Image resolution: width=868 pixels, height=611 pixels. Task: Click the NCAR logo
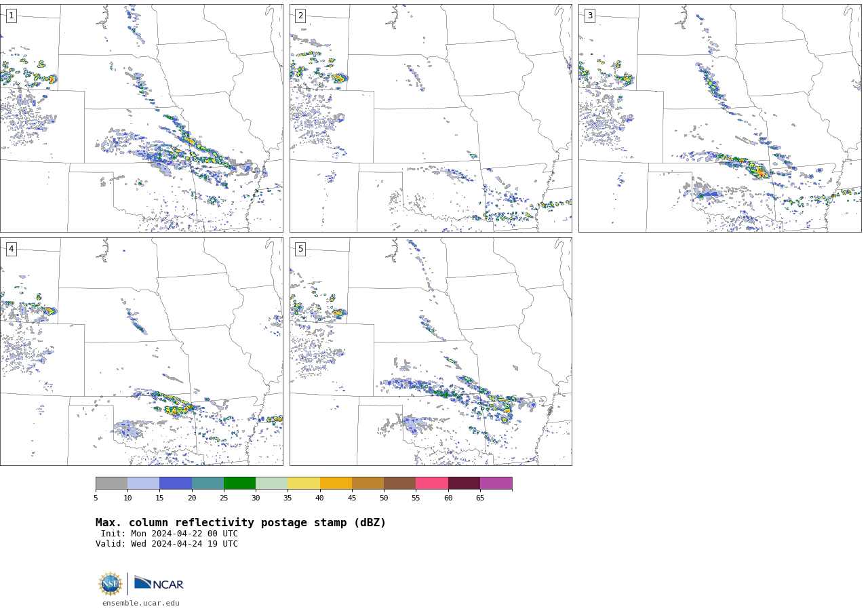tap(159, 583)
